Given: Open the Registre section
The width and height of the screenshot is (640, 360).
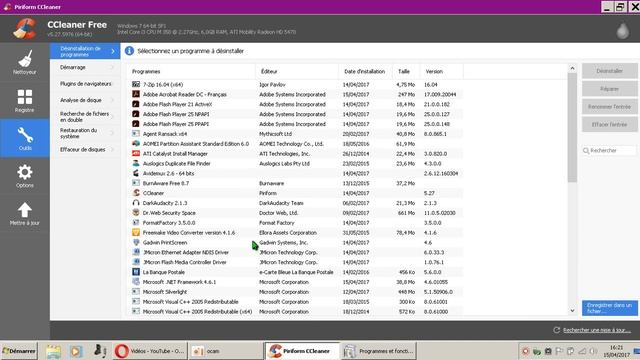Looking at the screenshot, I should [24, 100].
